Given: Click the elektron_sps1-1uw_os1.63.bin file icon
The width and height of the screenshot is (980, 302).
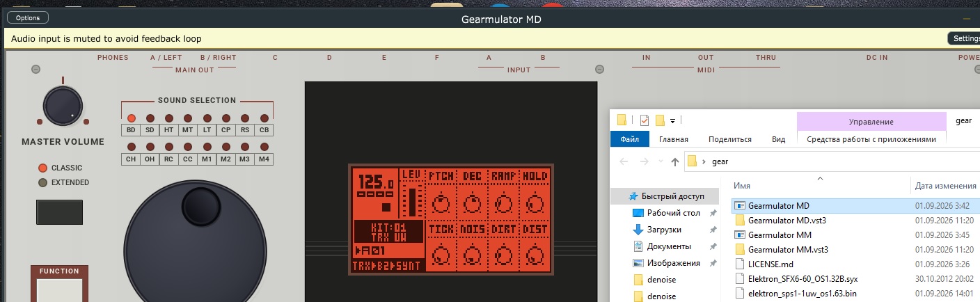Looking at the screenshot, I should click(x=741, y=294).
